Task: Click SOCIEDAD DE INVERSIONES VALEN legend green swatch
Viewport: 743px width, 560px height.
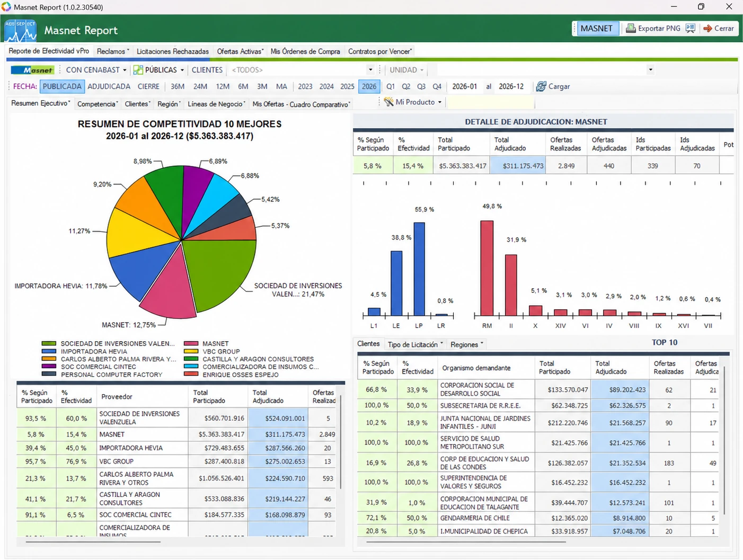Action: tap(49, 343)
